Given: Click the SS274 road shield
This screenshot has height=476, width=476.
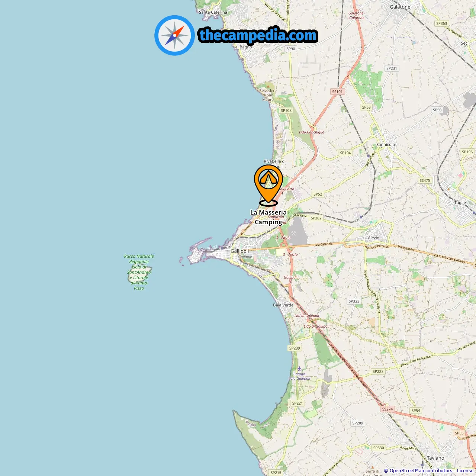Looking at the screenshot, I should coord(387,409).
